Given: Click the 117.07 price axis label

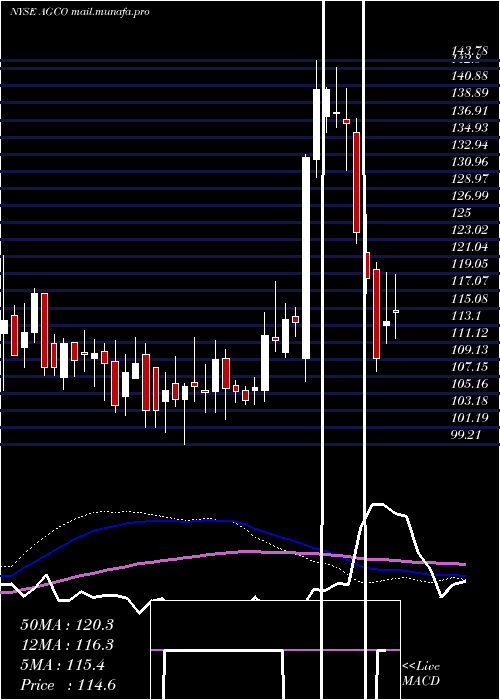Looking at the screenshot, I should (469, 281).
